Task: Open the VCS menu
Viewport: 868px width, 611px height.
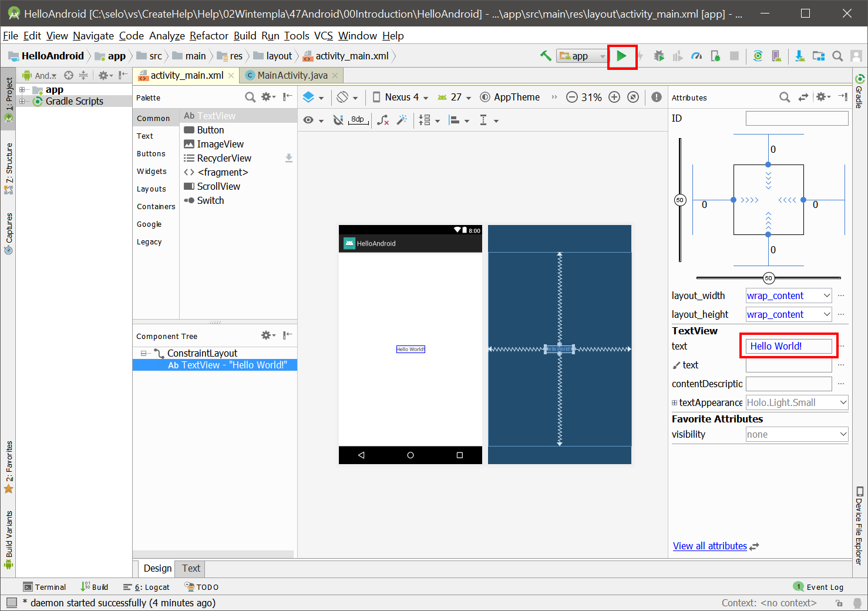Action: click(x=323, y=36)
